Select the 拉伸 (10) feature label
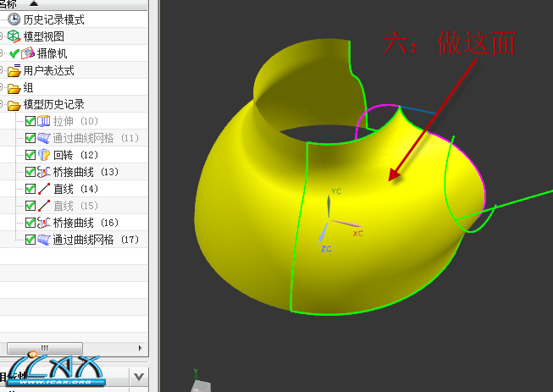 [75, 121]
